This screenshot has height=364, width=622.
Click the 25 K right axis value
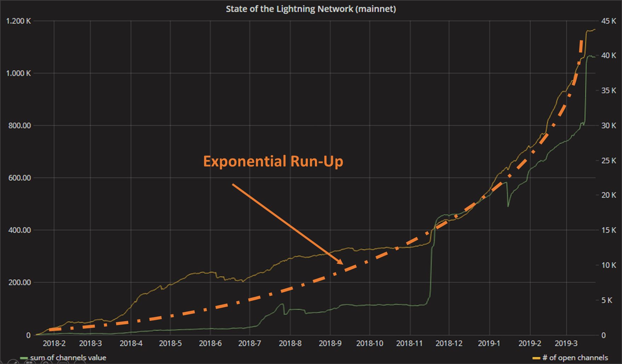point(609,161)
